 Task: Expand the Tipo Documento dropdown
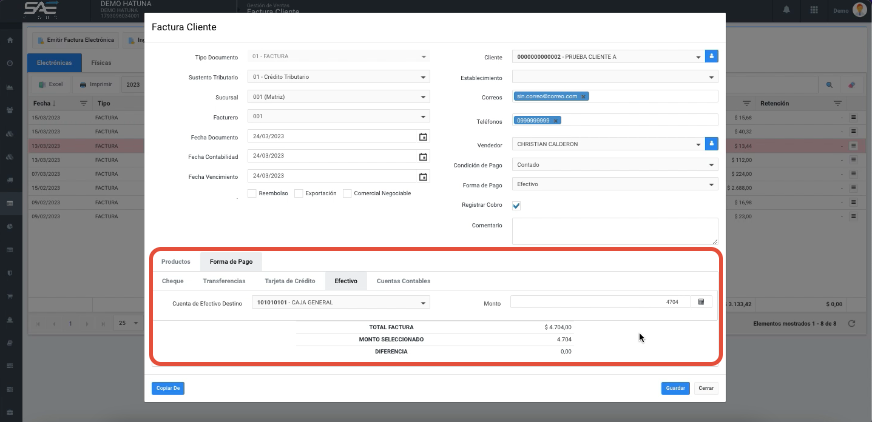[x=423, y=57]
